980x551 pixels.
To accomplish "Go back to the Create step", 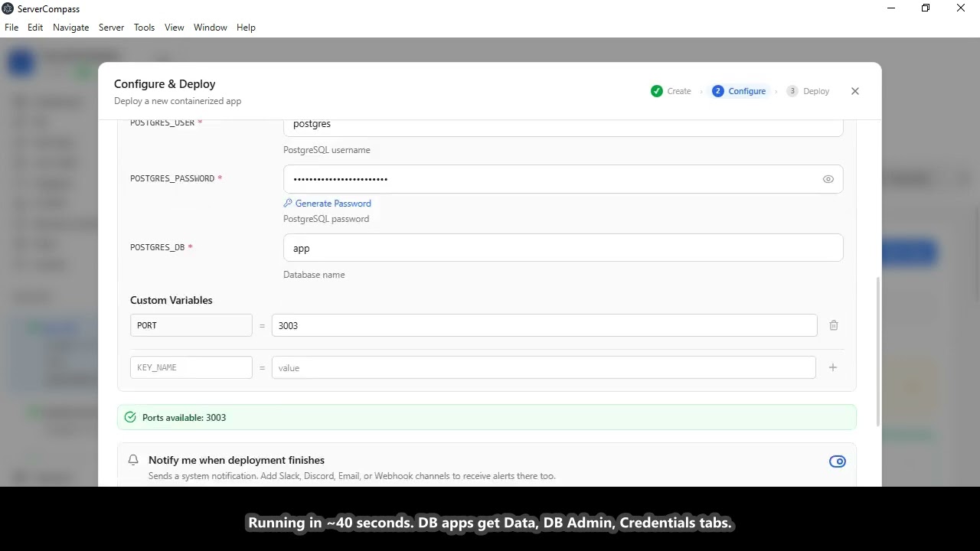I will (679, 91).
